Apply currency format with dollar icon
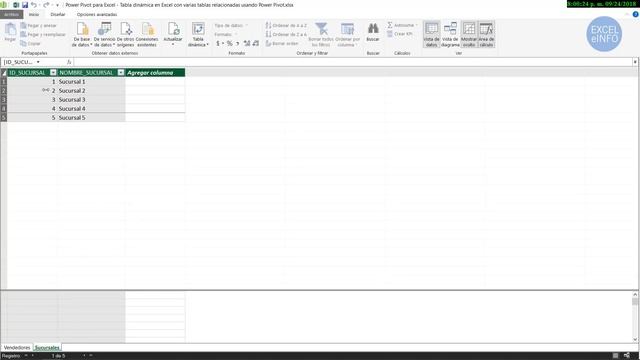 (x=218, y=43)
